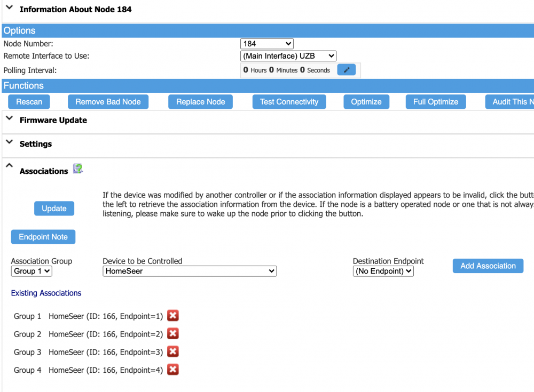This screenshot has width=534, height=392.
Task: Open the Node Number dropdown
Action: (267, 44)
